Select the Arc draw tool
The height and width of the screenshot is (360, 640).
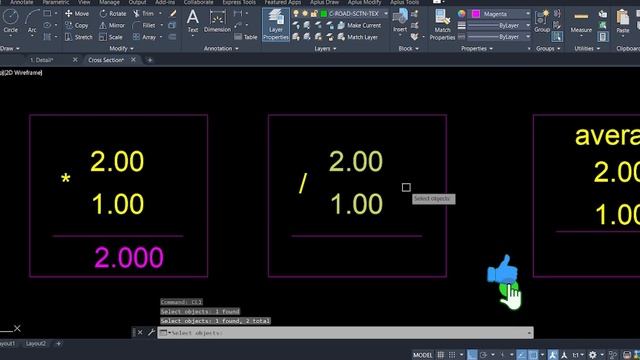pyautogui.click(x=32, y=21)
